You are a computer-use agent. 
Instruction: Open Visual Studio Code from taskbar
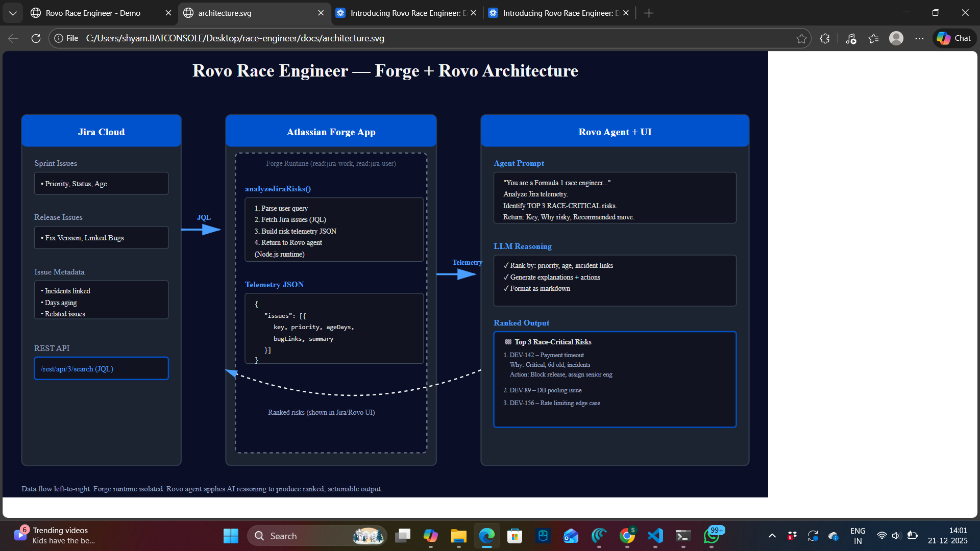click(655, 536)
